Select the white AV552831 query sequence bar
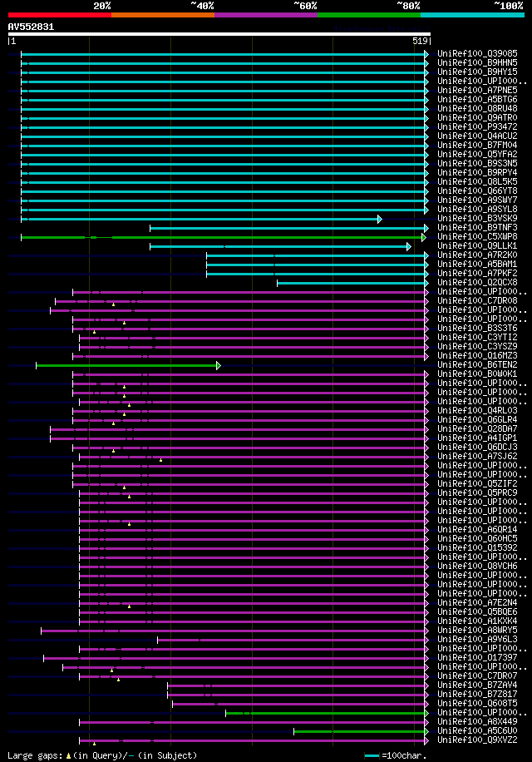The image size is (532, 762). (219, 34)
